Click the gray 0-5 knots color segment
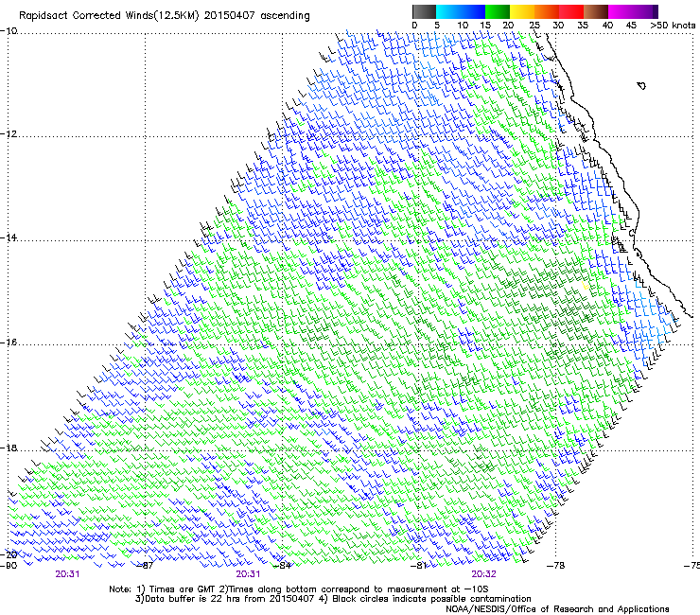Image resolution: width=700 pixels, height=615 pixels. [424, 11]
